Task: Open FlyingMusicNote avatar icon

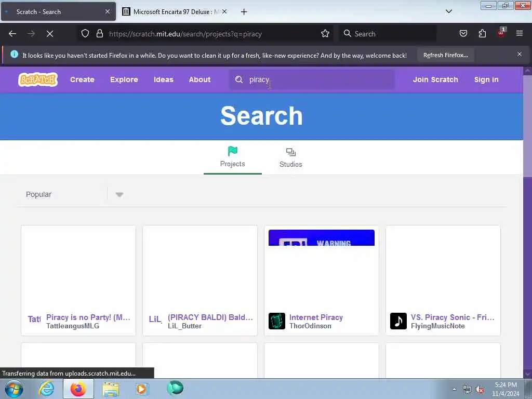Action: point(398,321)
